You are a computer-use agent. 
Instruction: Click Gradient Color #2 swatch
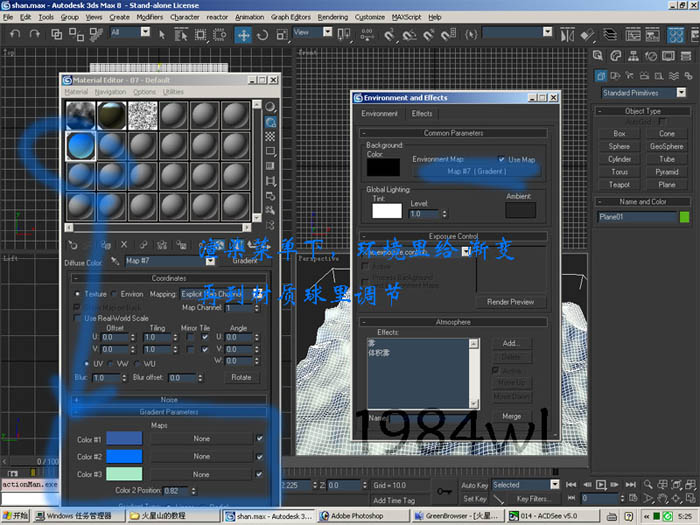(x=124, y=456)
